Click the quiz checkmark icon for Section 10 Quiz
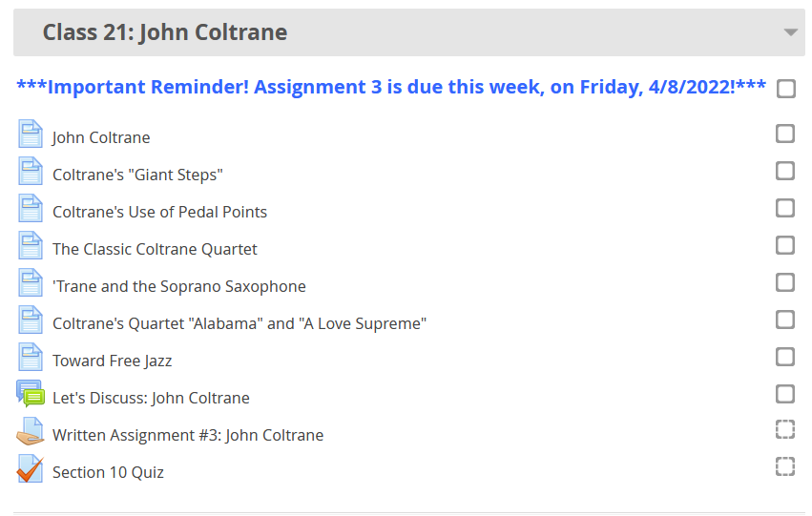This screenshot has width=812, height=516. coord(31,469)
